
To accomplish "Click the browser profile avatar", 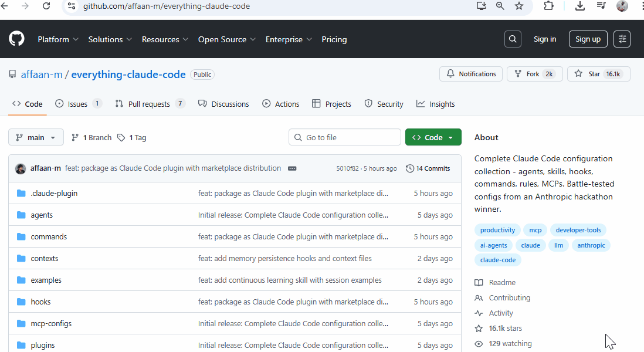I will tap(622, 6).
